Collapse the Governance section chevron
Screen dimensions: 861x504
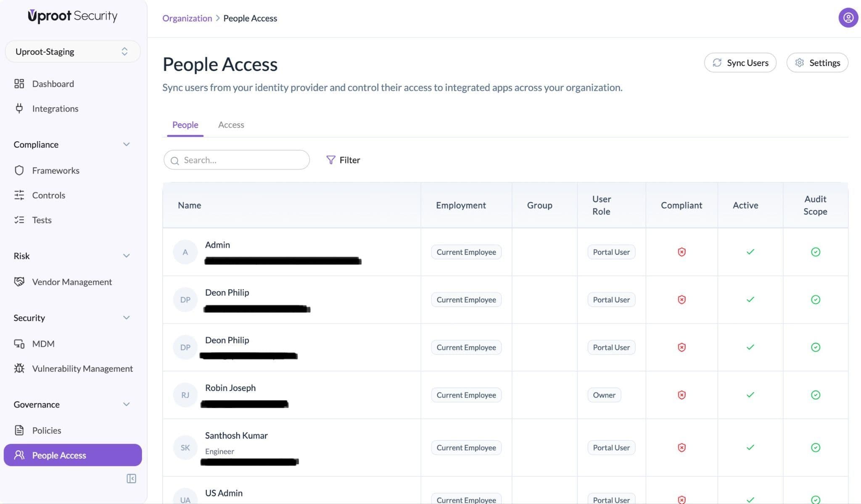pos(126,404)
